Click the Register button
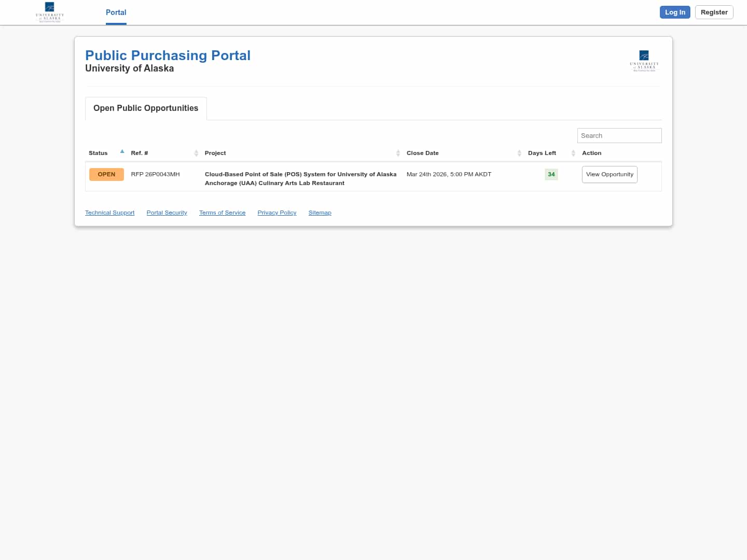 click(x=714, y=12)
